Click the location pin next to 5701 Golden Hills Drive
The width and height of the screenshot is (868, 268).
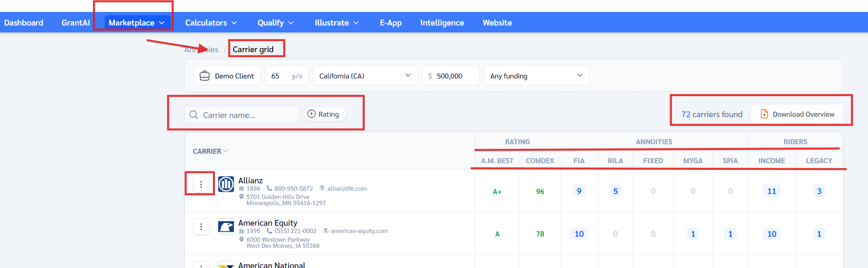click(241, 197)
